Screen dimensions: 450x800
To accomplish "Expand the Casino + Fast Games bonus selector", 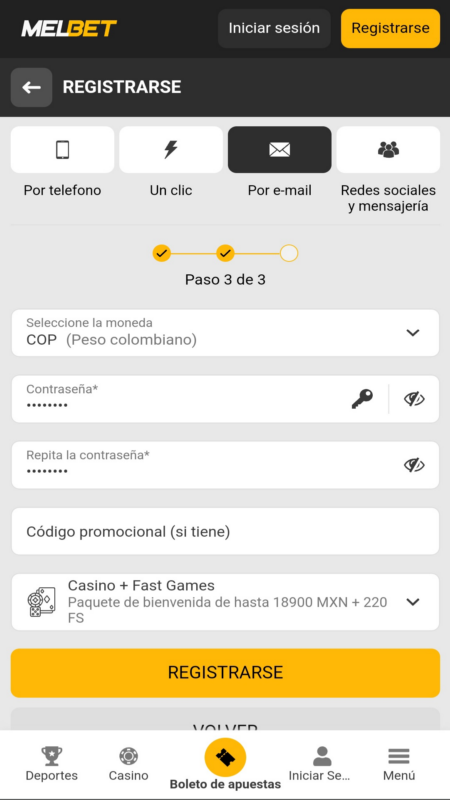I will (x=225, y=602).
